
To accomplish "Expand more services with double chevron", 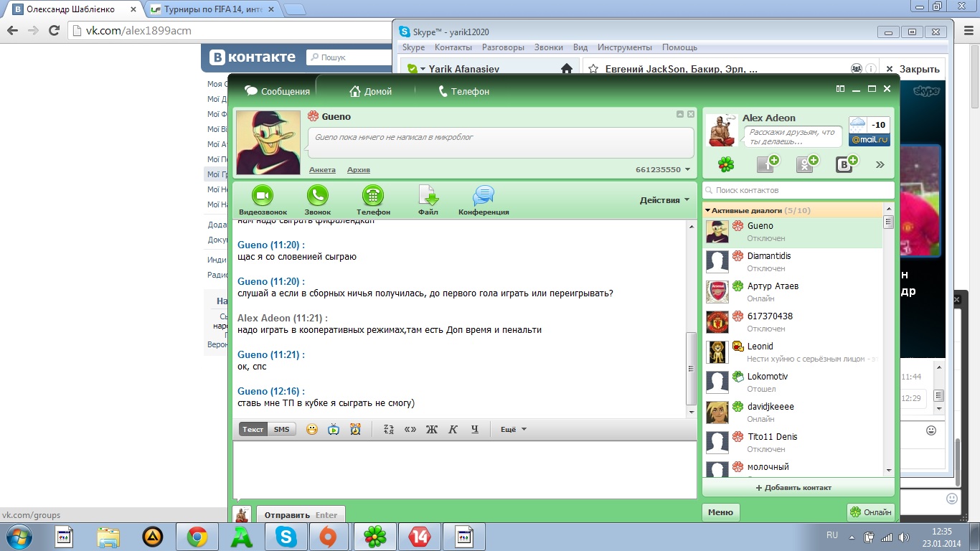I will [880, 165].
